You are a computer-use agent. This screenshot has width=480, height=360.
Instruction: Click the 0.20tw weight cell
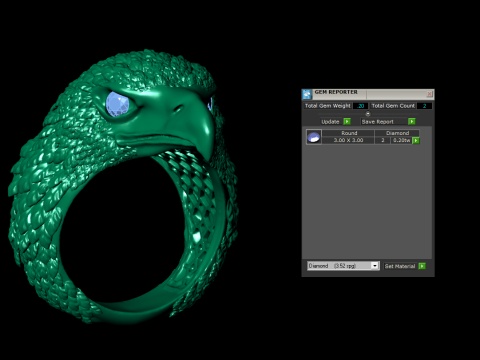tap(401, 140)
